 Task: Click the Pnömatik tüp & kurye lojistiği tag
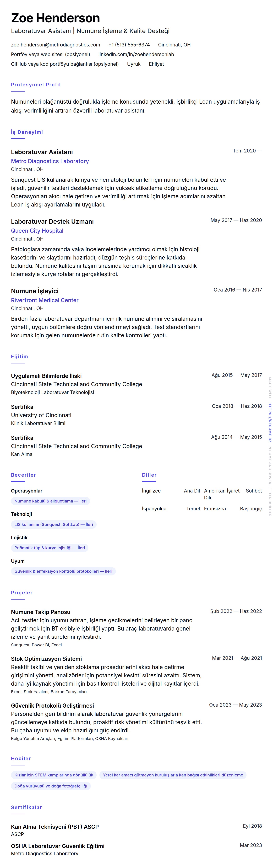[x=50, y=548]
